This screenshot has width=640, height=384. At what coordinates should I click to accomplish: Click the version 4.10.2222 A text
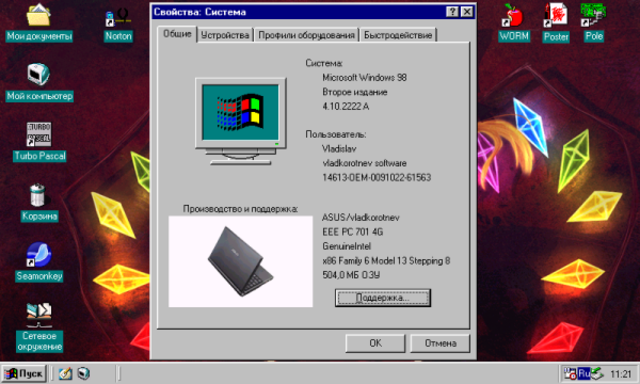coord(346,107)
